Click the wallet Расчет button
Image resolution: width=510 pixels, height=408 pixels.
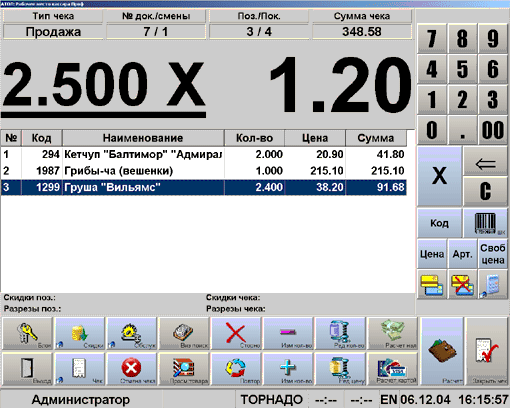point(442,351)
